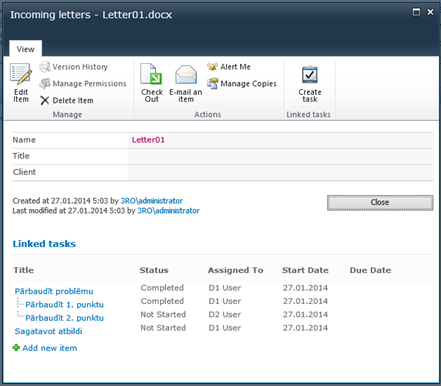Click the Name field label

(x=24, y=140)
